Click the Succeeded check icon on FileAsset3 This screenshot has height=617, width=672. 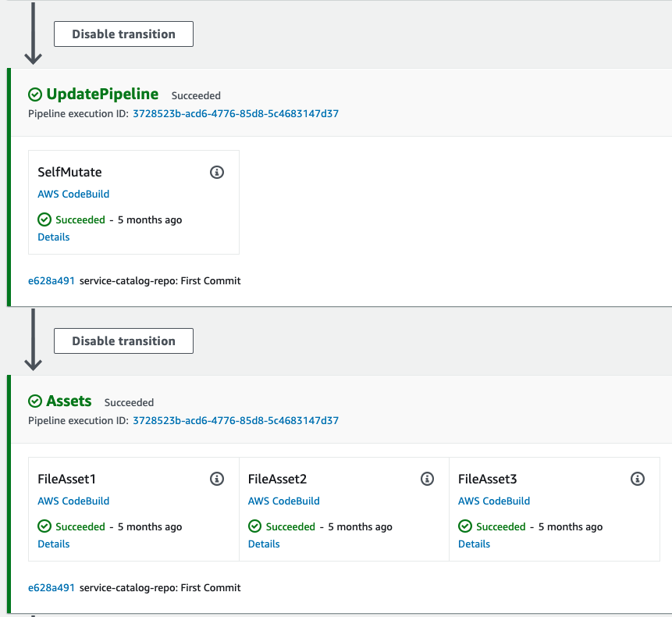465,526
